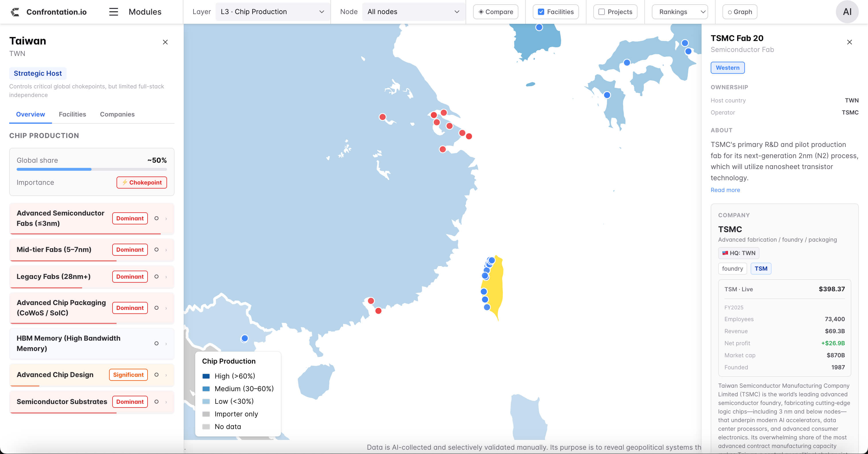Select the blue marker on western Honshu, Japan
868x454 pixels.
coord(627,62)
